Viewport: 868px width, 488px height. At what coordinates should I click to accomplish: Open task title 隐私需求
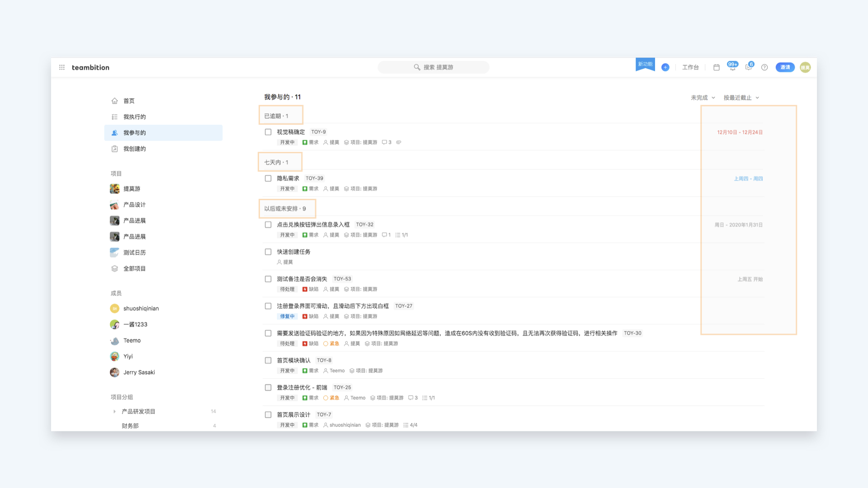click(288, 178)
